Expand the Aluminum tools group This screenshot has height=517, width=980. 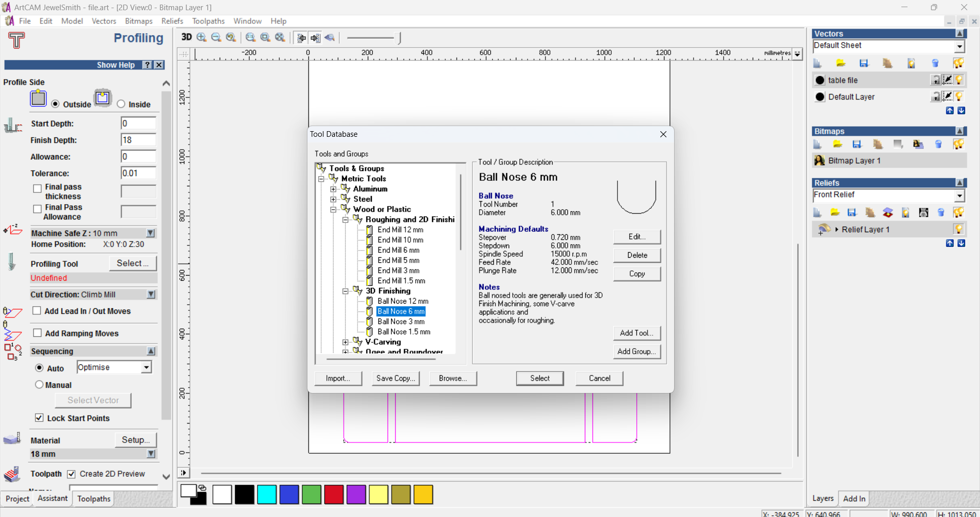tap(333, 189)
